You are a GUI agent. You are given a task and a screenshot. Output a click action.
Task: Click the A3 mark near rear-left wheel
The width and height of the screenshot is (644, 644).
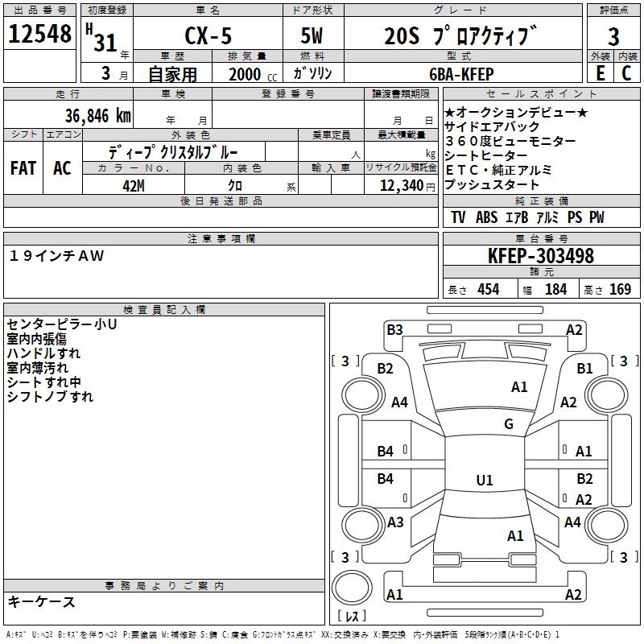395,522
